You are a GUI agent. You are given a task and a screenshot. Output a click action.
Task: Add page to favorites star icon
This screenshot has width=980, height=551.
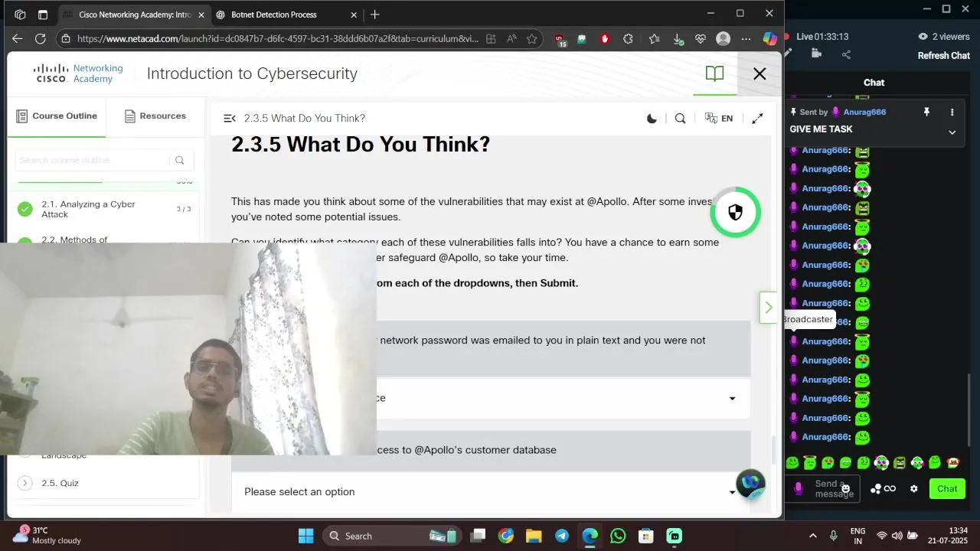tap(531, 38)
